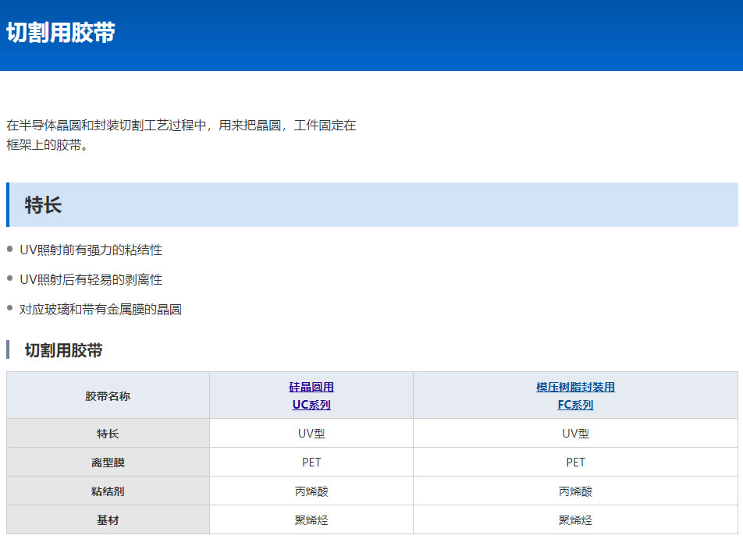Click the 特长 section heading bar

point(371,205)
